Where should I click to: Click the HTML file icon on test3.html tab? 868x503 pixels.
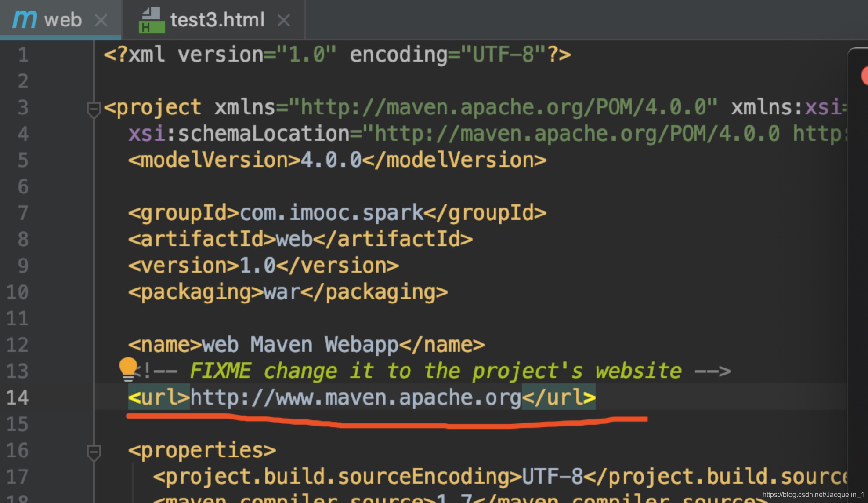152,20
